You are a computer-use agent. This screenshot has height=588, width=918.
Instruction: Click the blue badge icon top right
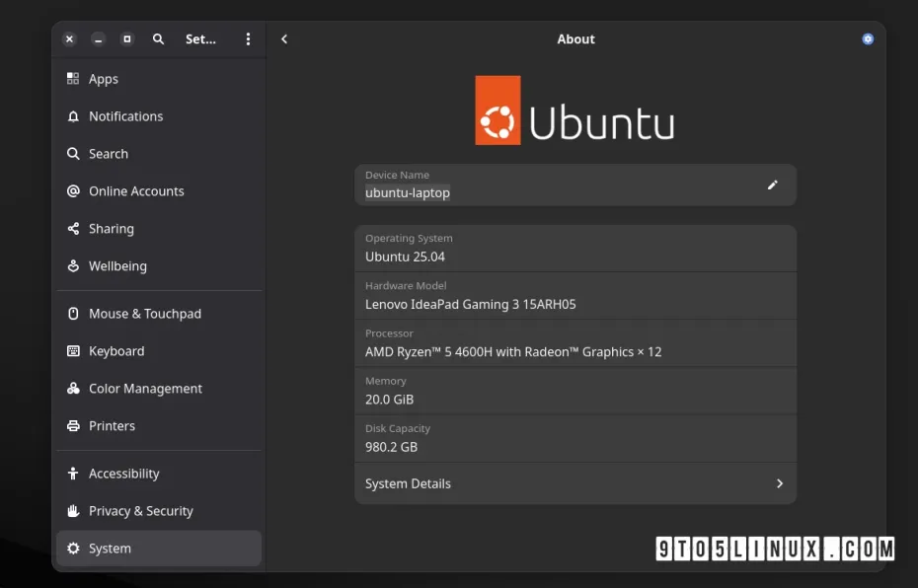click(868, 39)
